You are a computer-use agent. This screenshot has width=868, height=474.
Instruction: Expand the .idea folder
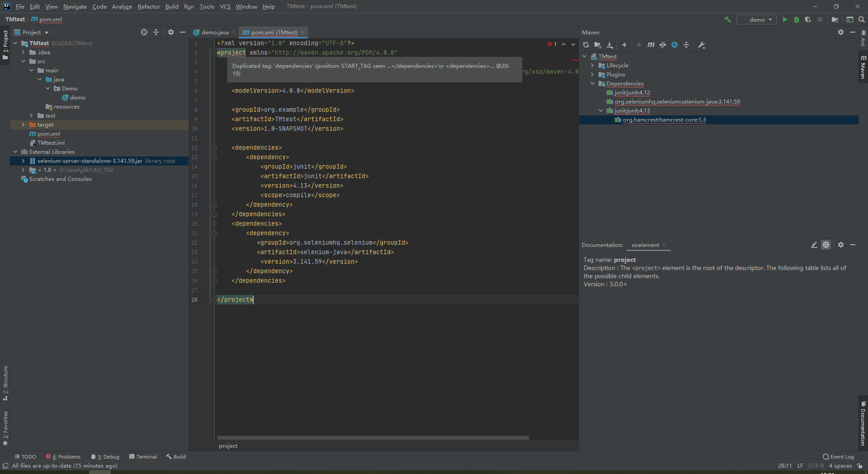coord(23,52)
